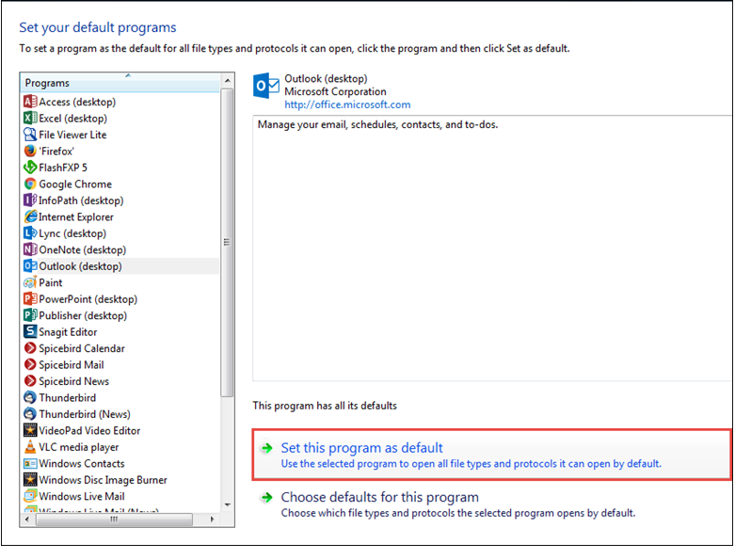The image size is (735, 560).
Task: Select Windows Live Mail entry
Action: click(x=82, y=496)
